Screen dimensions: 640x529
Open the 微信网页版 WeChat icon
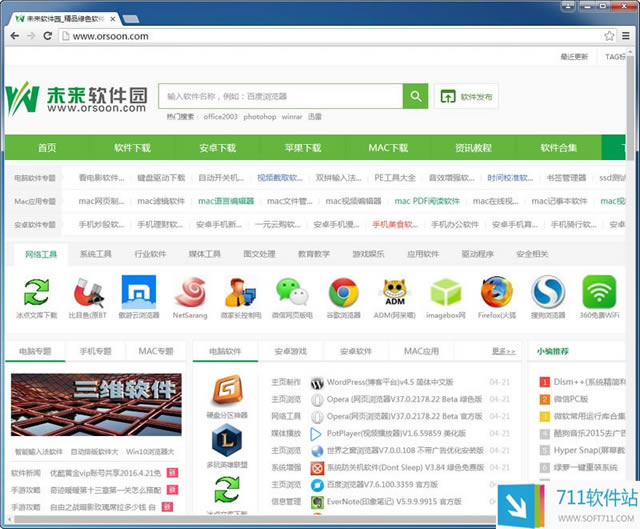click(292, 292)
